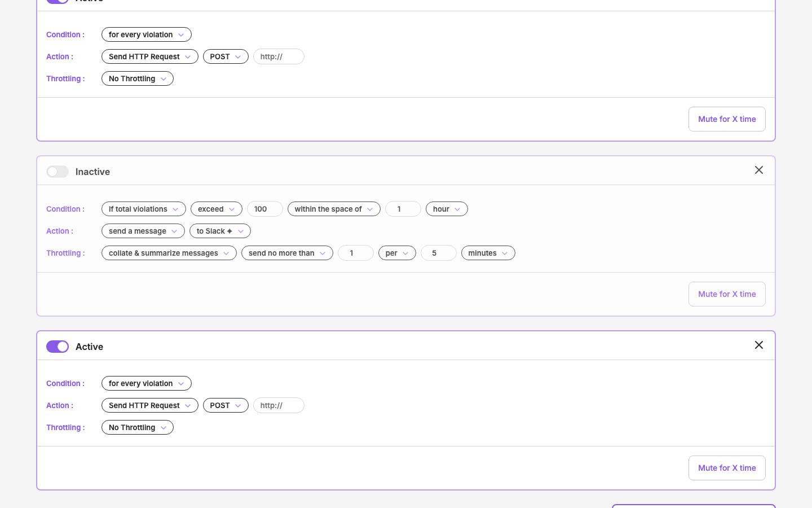Viewport: 812px width, 508px height.
Task: Click 'Condition :' label in the Inactive rule
Action: pos(65,209)
